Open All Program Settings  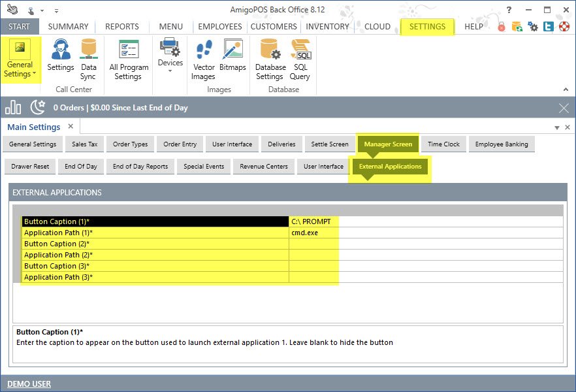pyautogui.click(x=129, y=59)
